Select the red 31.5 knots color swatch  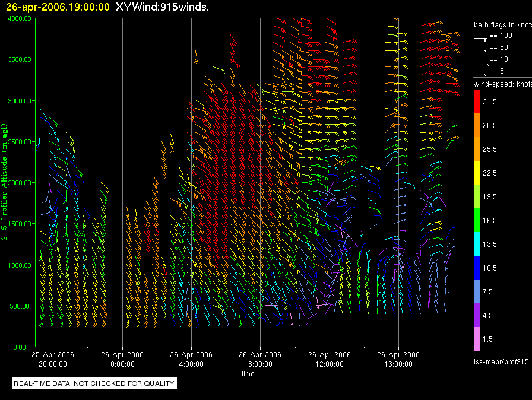[477, 102]
